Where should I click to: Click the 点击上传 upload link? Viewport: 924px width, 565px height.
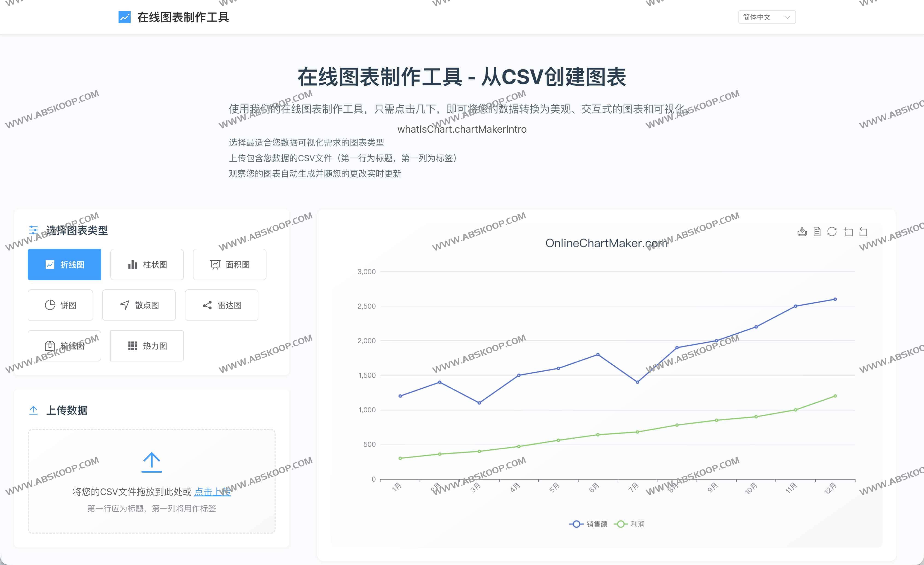(212, 492)
